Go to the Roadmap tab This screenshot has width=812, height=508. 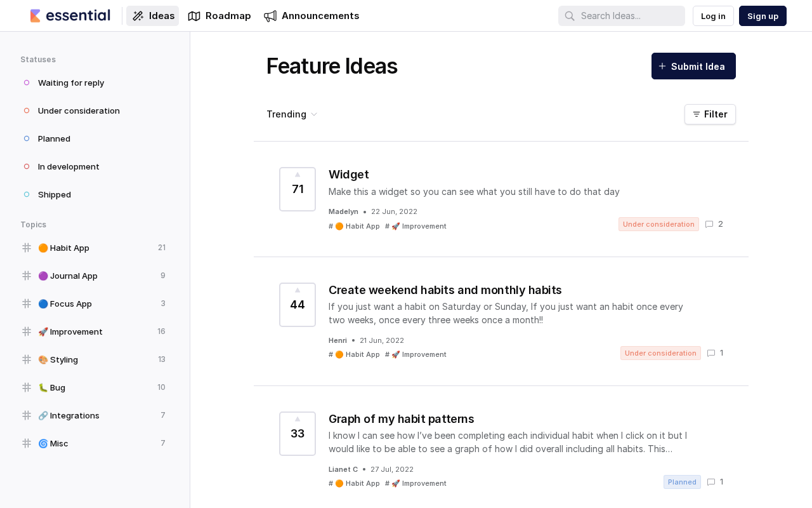(x=219, y=16)
